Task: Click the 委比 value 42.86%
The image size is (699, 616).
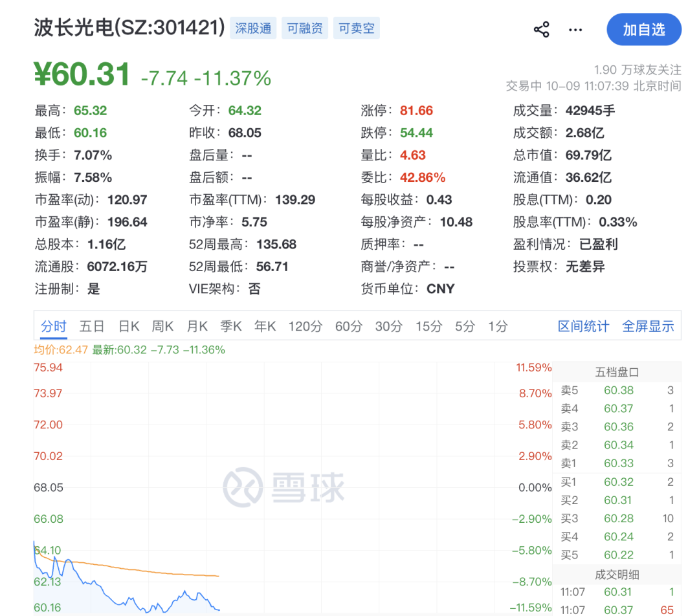Action: click(423, 177)
